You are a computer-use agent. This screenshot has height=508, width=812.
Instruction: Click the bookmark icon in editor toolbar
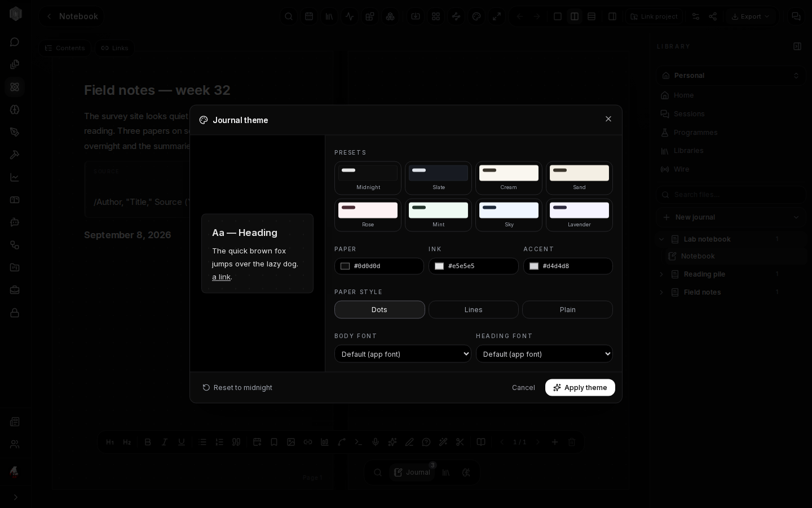pos(274,442)
